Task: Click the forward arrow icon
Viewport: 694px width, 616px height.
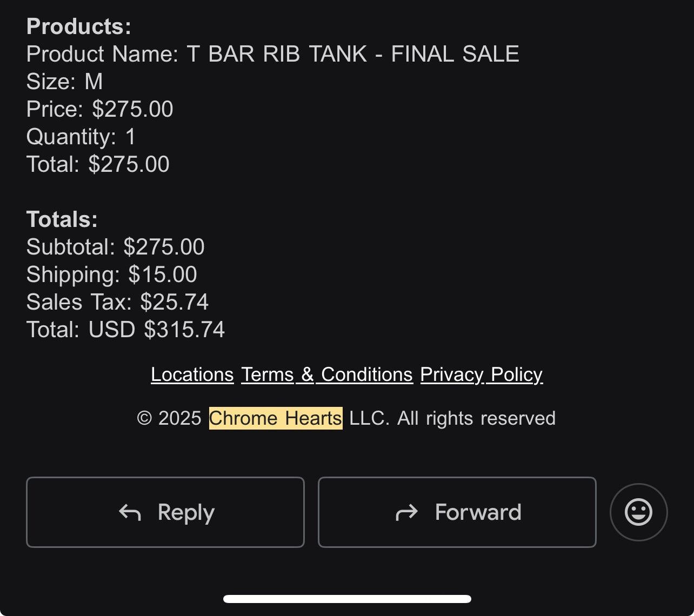Action: coord(406,512)
